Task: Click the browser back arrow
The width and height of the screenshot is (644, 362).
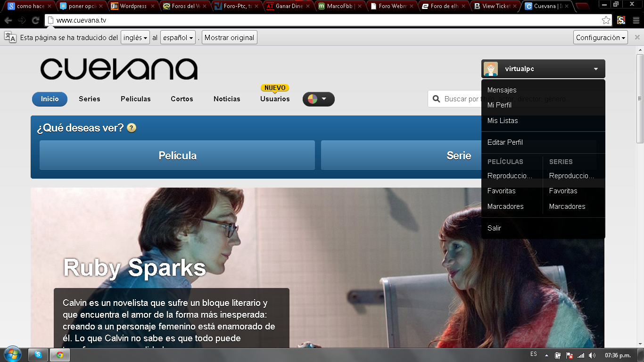Action: [8, 20]
